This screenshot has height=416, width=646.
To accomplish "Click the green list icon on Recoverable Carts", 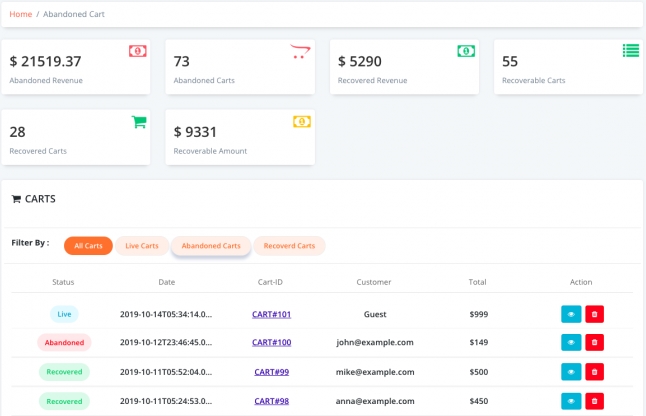I will pyautogui.click(x=631, y=51).
